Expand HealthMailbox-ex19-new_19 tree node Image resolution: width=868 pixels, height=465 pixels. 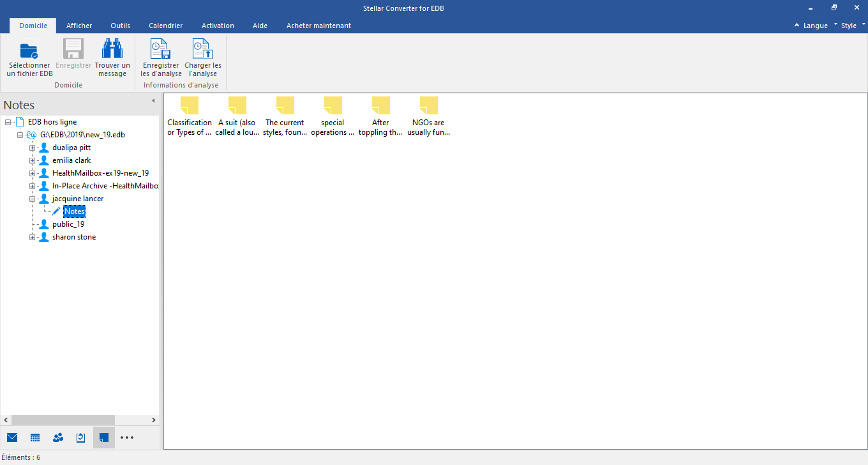[x=32, y=173]
